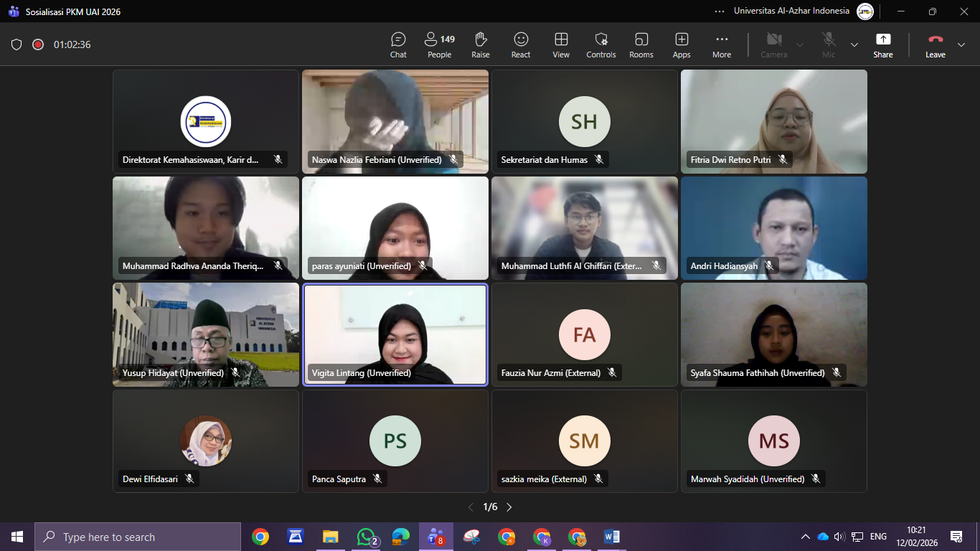Expand the Camera options arrow
The width and height of the screenshot is (980, 551).
pos(800,44)
